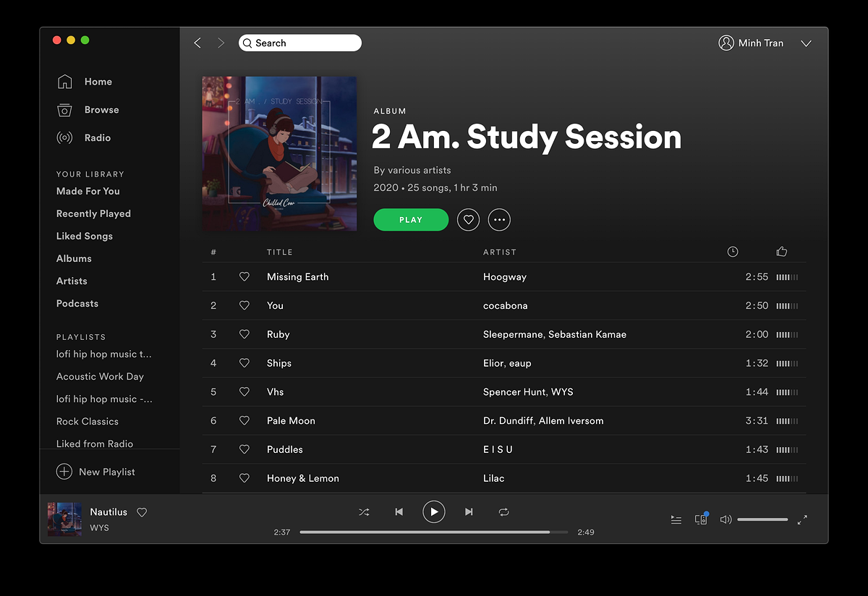Open artist Sleepermane
868x596 pixels.
[x=513, y=334]
